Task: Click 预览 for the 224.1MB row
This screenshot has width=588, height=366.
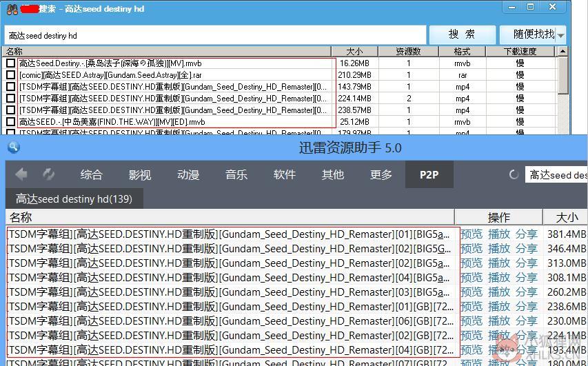Action: (x=472, y=336)
